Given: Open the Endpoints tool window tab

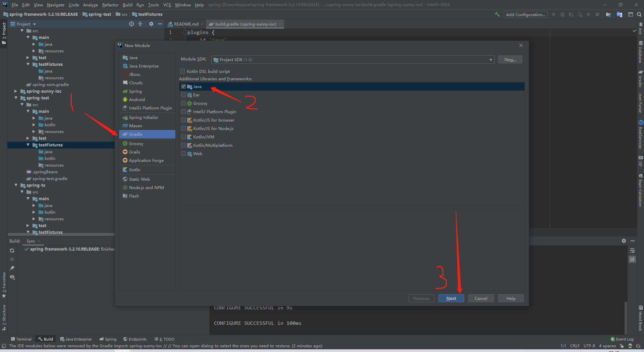Looking at the screenshot, I should pos(135,339).
